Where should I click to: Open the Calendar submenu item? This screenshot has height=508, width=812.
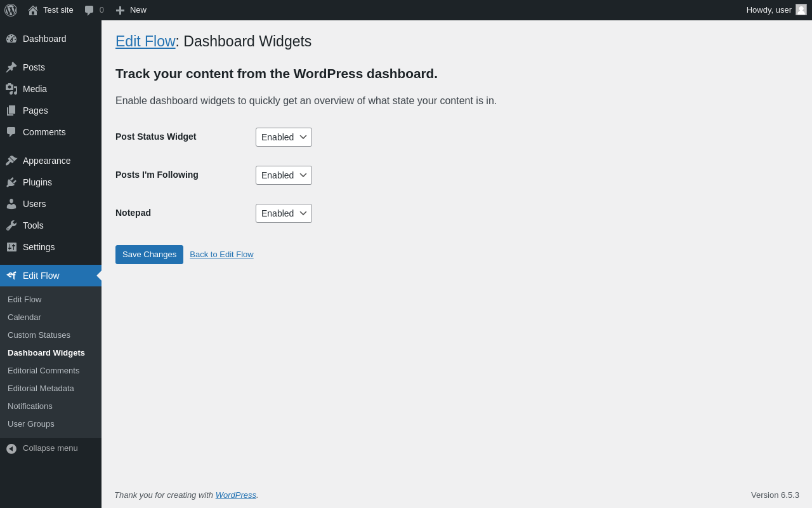[x=24, y=317]
